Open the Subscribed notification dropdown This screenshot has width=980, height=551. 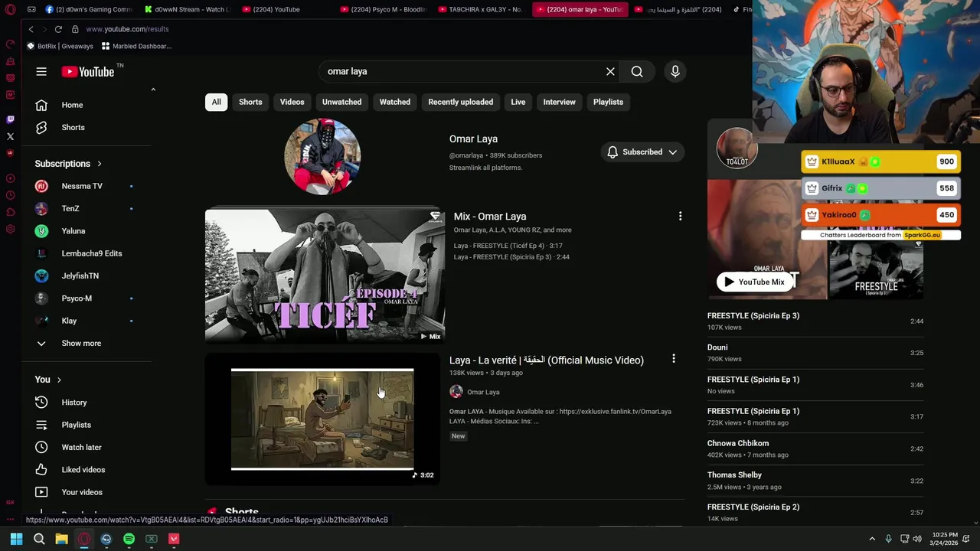click(642, 152)
